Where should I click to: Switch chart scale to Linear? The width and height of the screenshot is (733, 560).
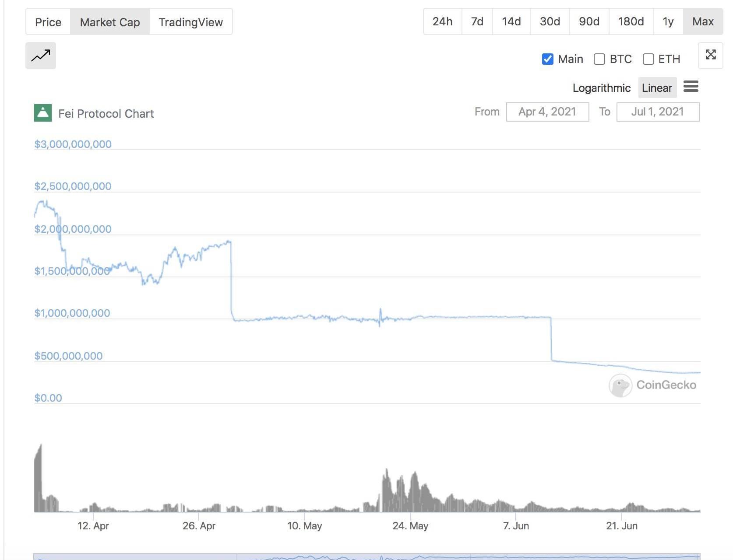(x=657, y=88)
